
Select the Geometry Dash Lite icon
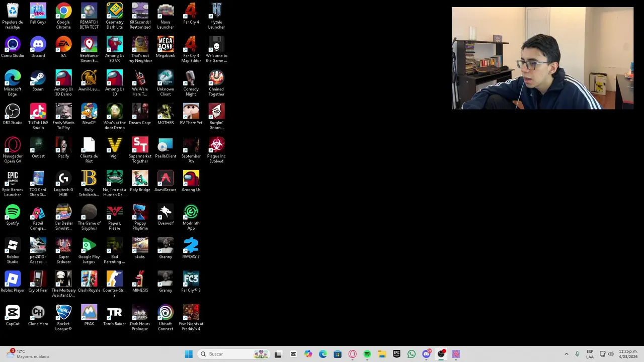115,16
